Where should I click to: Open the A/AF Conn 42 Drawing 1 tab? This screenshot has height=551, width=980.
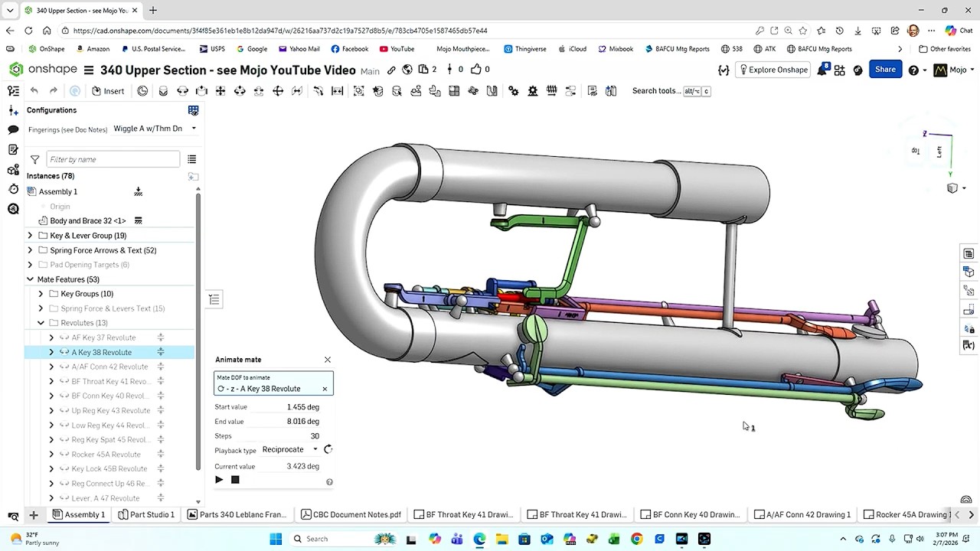click(x=802, y=514)
